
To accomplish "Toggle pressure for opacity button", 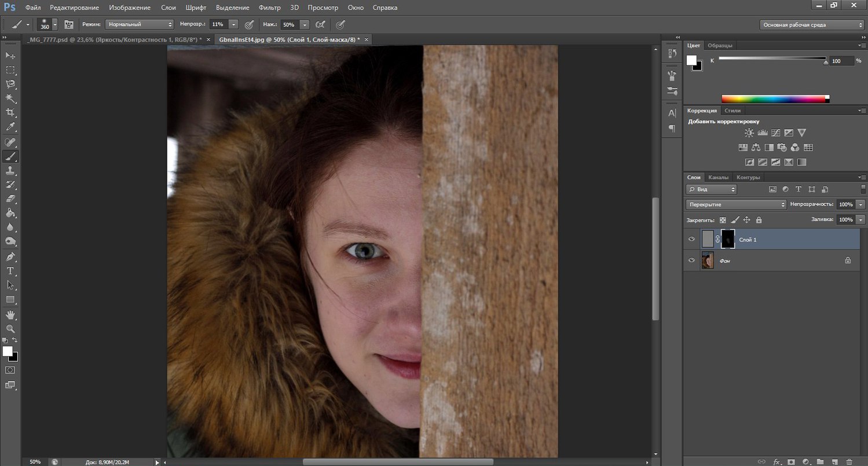I will coord(249,25).
